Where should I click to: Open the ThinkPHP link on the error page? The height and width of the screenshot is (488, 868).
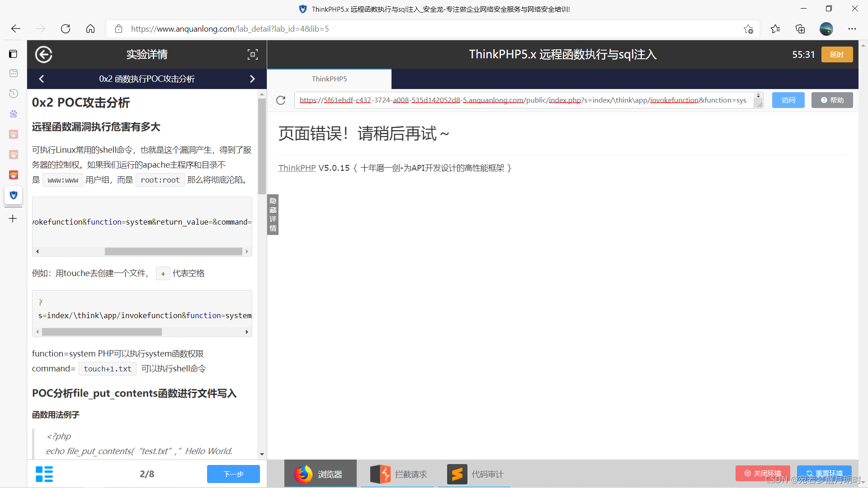pyautogui.click(x=297, y=168)
